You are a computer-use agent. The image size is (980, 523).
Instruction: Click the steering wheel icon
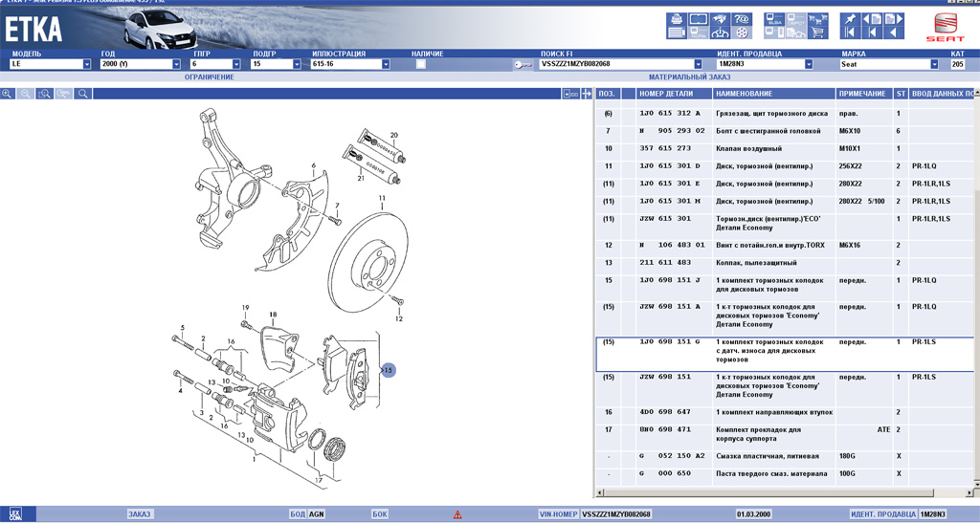(x=720, y=33)
